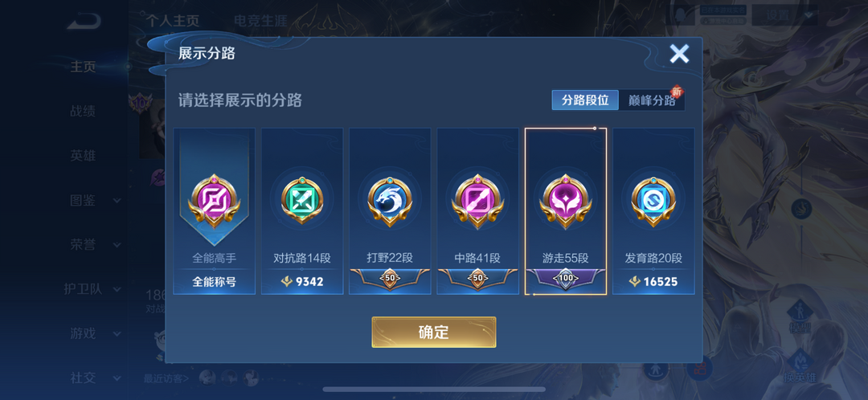
Task: Switch to 分路段位 toggle option
Action: click(585, 100)
